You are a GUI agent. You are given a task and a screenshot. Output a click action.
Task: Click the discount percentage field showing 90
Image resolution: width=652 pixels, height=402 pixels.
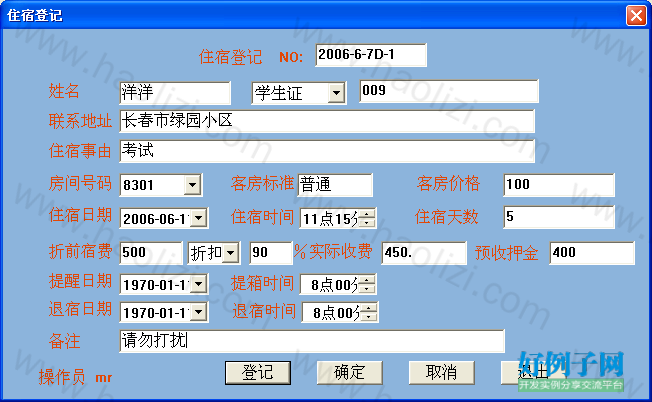[x=271, y=253]
